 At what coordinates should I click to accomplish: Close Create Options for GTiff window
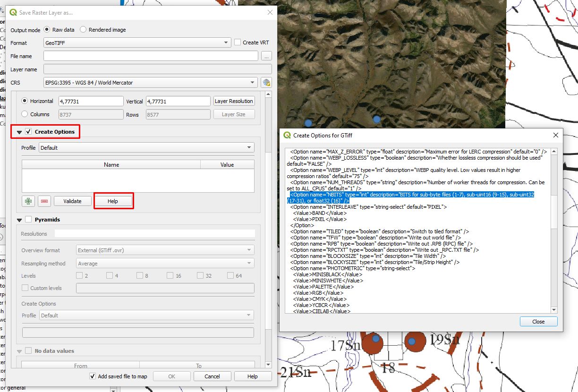tap(555, 135)
